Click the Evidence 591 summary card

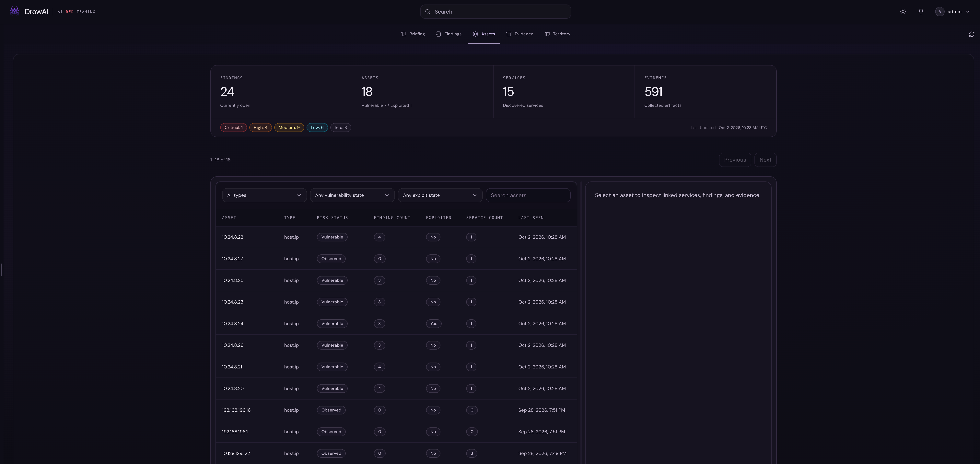pyautogui.click(x=705, y=92)
